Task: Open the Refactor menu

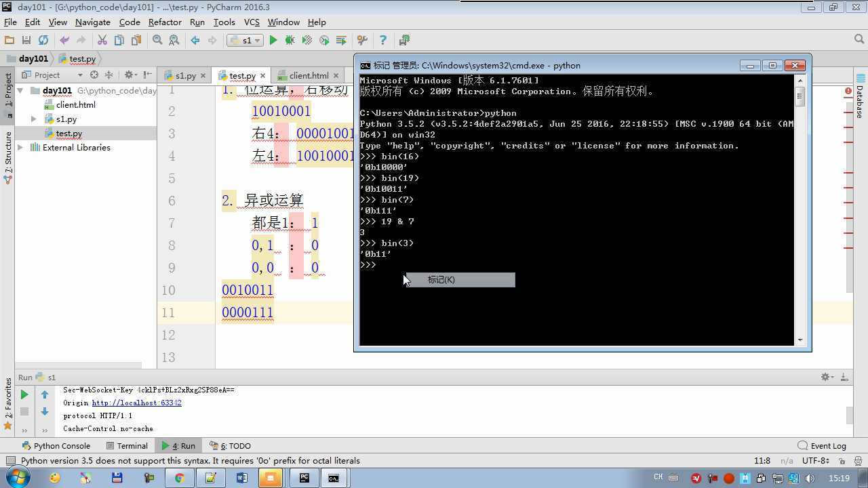Action: point(165,22)
